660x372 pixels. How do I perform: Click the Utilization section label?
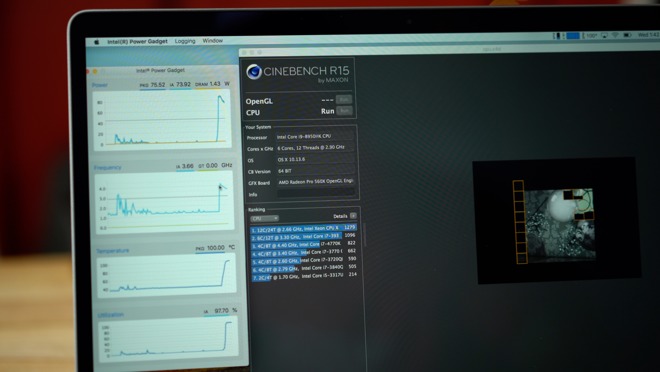coord(110,315)
